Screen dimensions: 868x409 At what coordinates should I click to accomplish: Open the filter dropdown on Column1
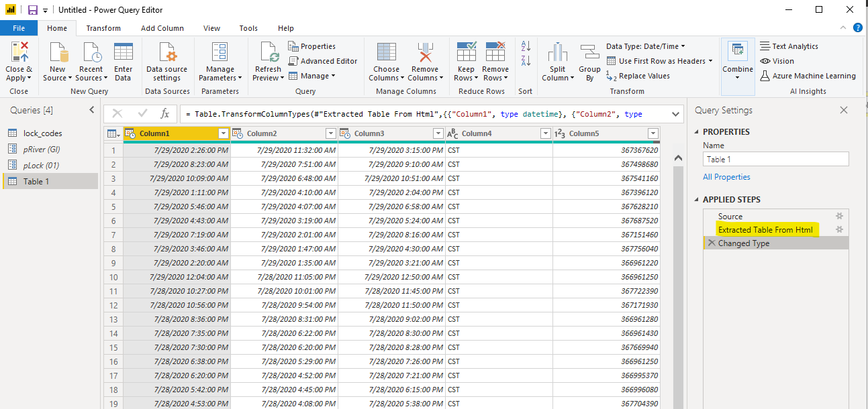[223, 133]
